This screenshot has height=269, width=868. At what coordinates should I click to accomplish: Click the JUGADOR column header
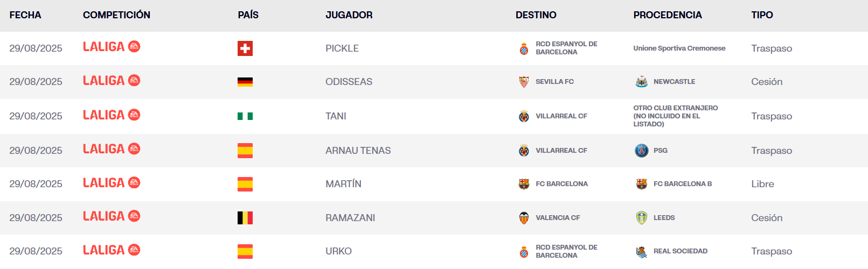pyautogui.click(x=349, y=15)
